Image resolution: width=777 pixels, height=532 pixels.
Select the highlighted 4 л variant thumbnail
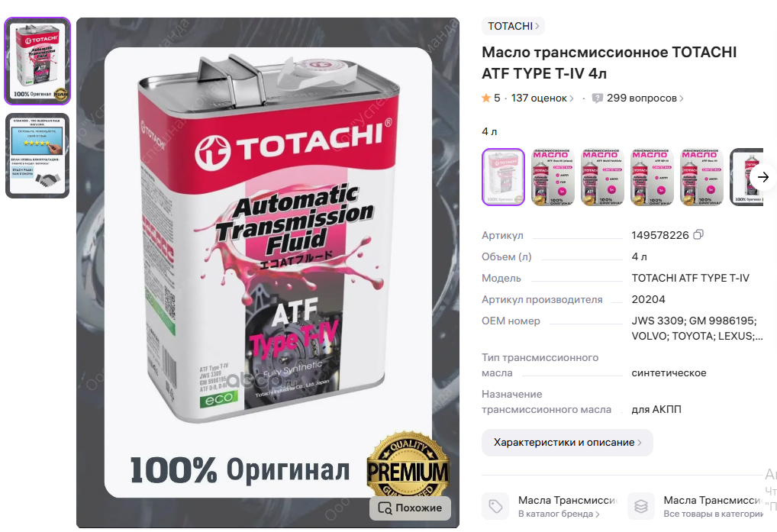[503, 177]
